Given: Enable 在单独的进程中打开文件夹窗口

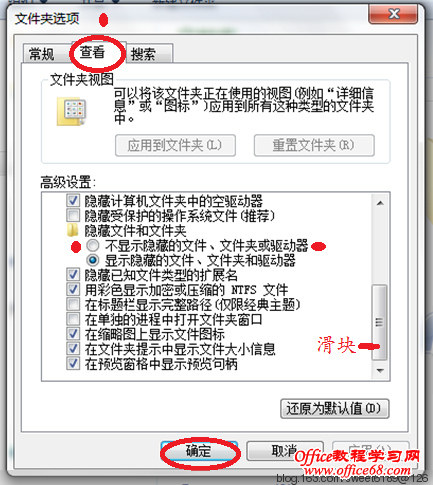Looking at the screenshot, I should (73, 319).
